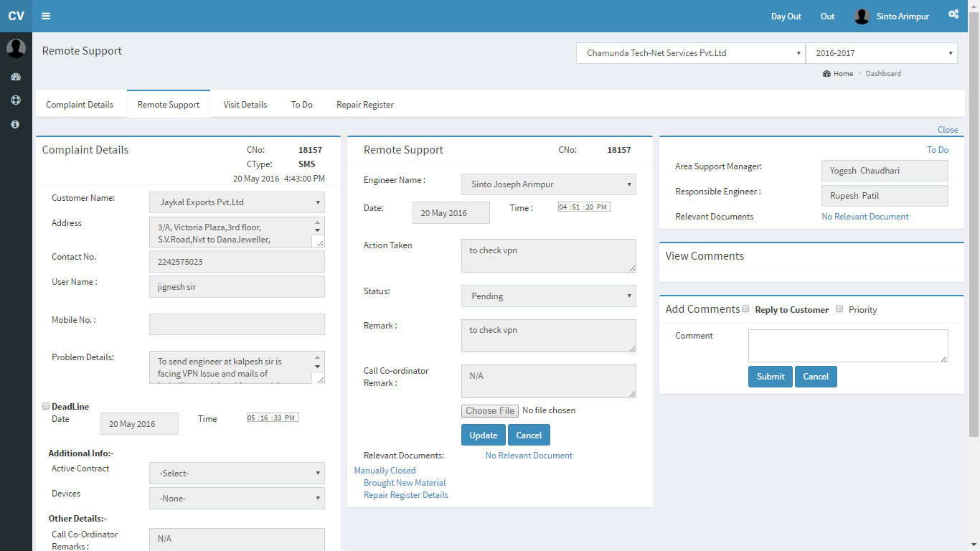980x551 pixels.
Task: Open the Repair Register tab
Action: click(364, 105)
